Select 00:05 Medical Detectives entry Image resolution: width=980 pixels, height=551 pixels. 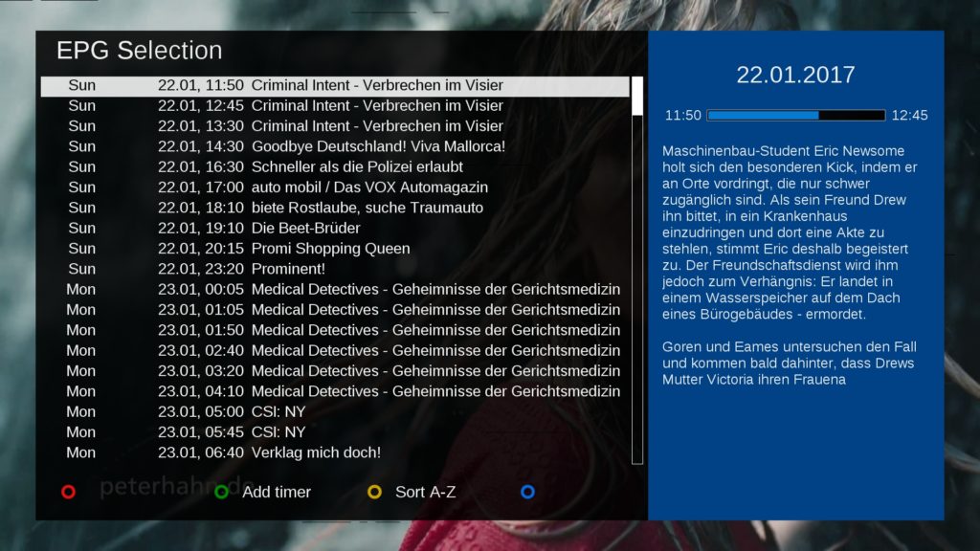point(335,289)
